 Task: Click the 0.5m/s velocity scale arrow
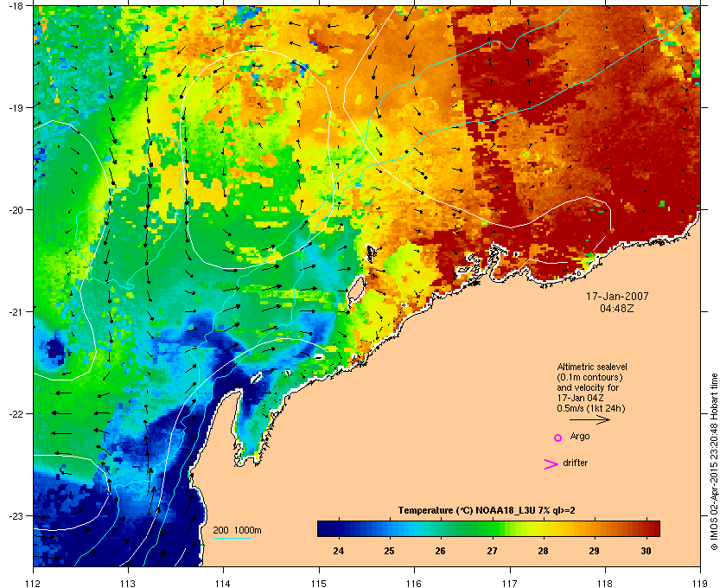point(589,419)
